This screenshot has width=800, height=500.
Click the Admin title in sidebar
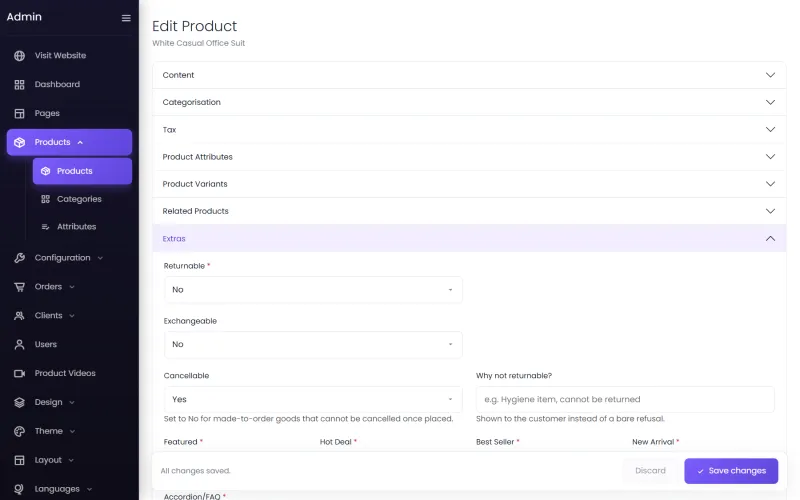[x=24, y=17]
